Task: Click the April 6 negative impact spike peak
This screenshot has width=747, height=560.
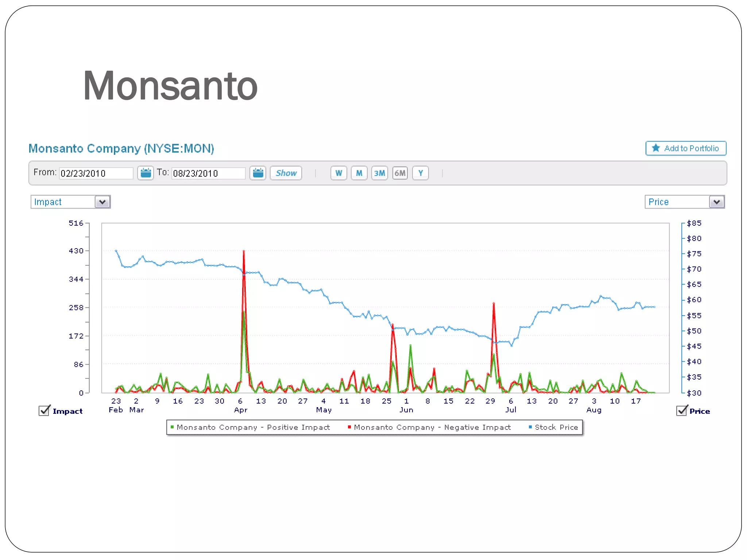Action: pos(244,251)
